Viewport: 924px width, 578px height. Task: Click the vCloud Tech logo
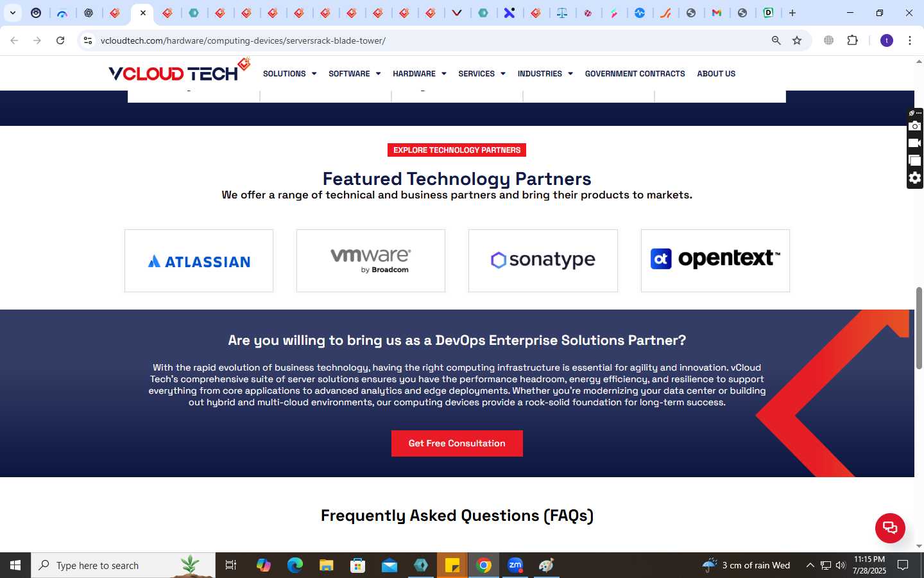point(179,71)
